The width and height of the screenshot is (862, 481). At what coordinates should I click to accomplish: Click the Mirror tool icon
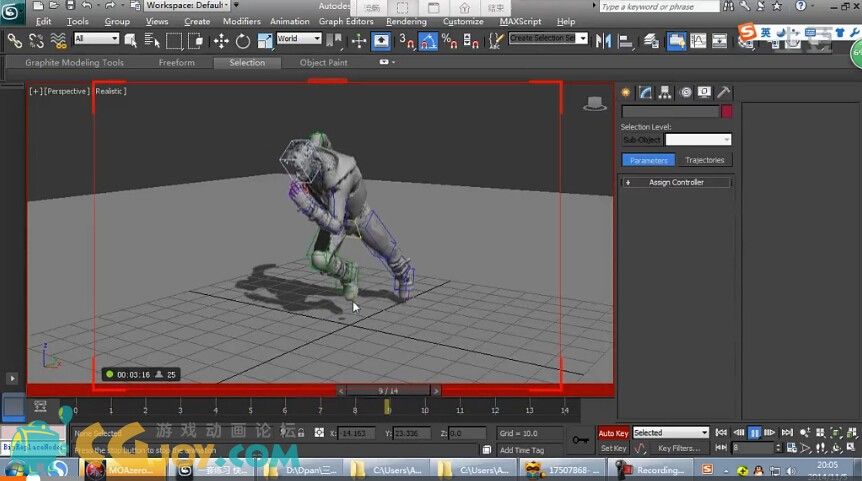click(603, 41)
